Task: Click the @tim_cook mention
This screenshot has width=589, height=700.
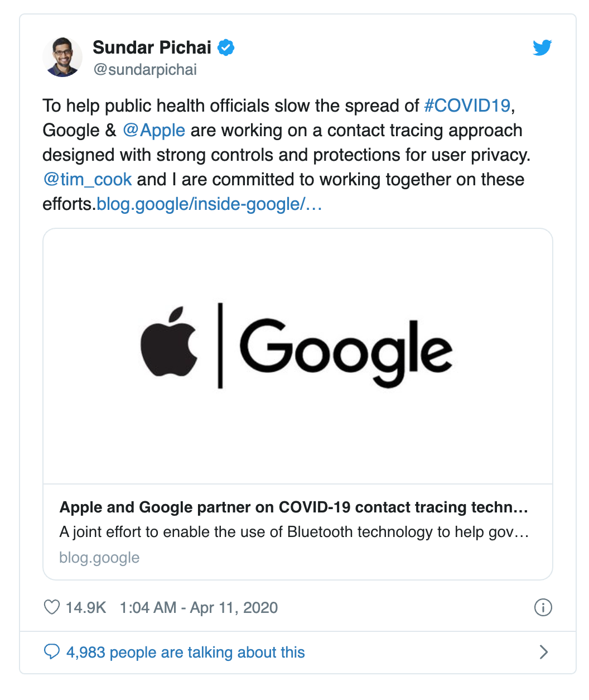Action: pyautogui.click(x=88, y=179)
